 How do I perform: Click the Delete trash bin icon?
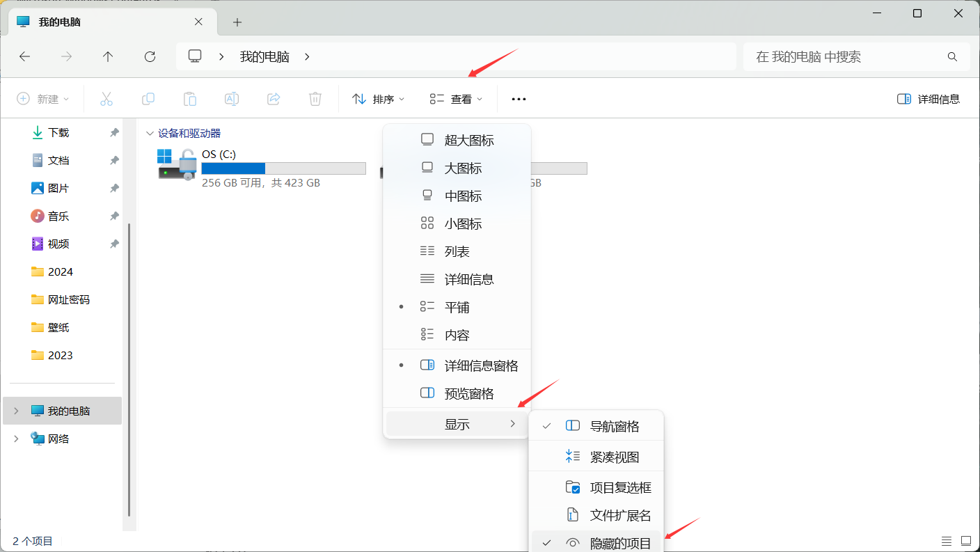point(315,99)
